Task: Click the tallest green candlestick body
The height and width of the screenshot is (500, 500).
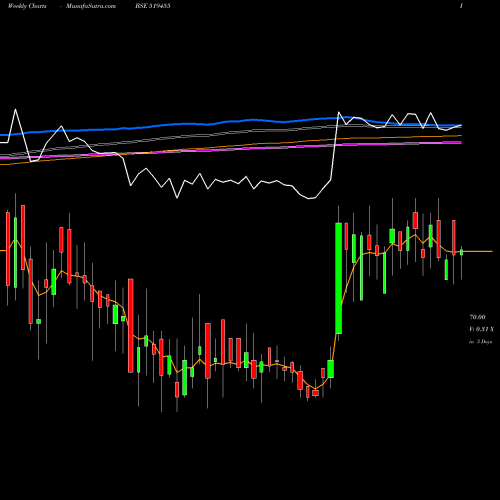Action: tap(339, 278)
